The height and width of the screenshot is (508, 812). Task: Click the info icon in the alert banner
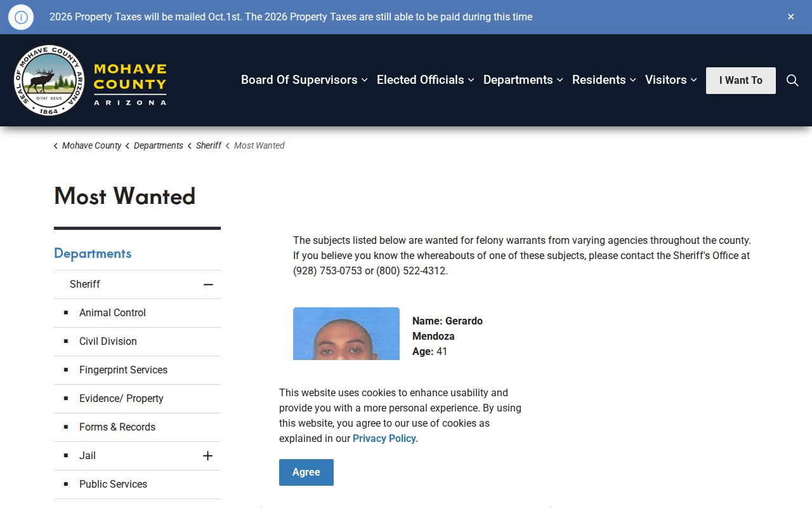pyautogui.click(x=21, y=17)
